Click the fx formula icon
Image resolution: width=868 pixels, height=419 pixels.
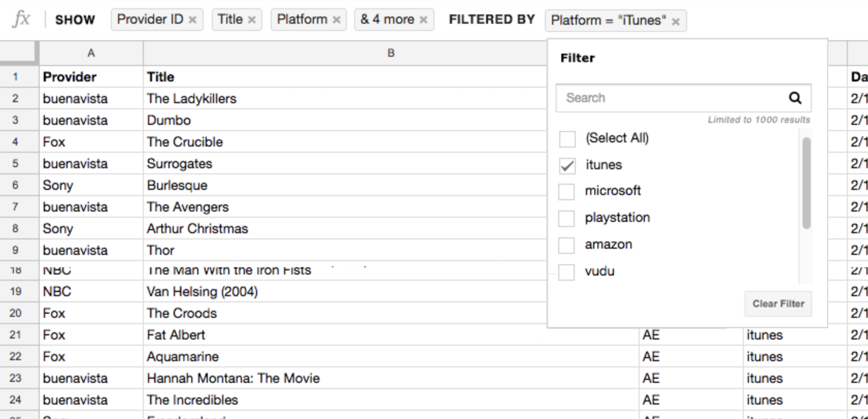tap(21, 19)
